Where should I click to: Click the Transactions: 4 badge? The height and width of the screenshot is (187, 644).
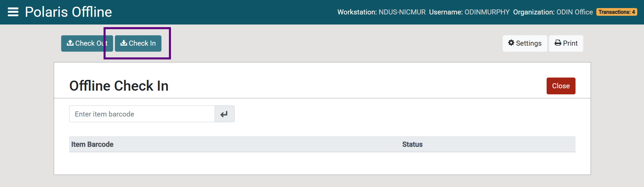coord(616,12)
